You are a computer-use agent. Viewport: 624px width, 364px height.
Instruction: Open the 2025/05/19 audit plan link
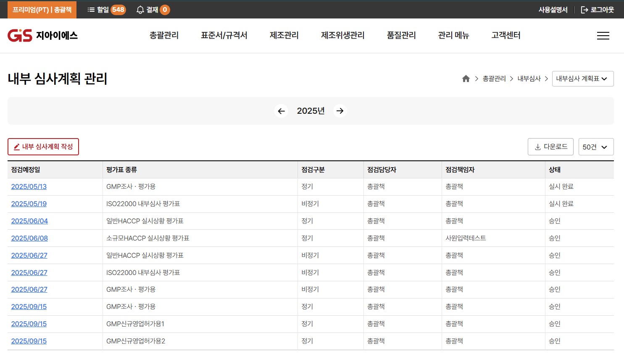click(x=29, y=204)
